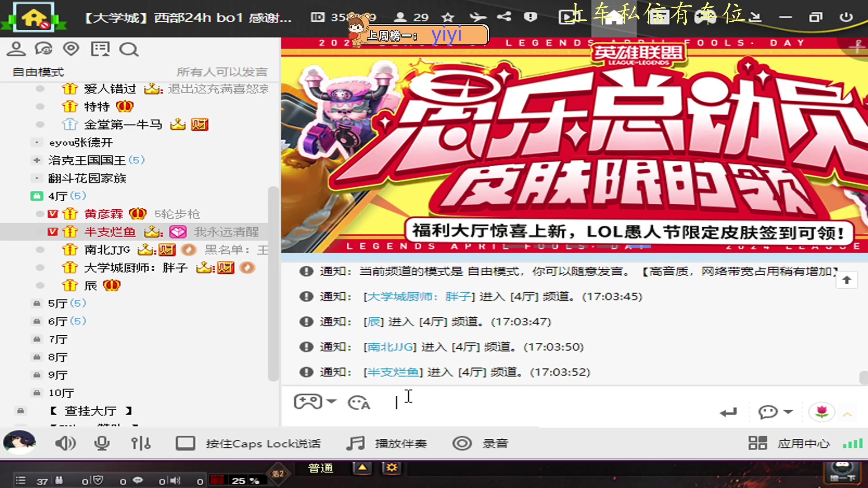Viewport: 868px width, 488px height.
Task: Select the 翻斗花园家族 channel
Action: (87, 178)
